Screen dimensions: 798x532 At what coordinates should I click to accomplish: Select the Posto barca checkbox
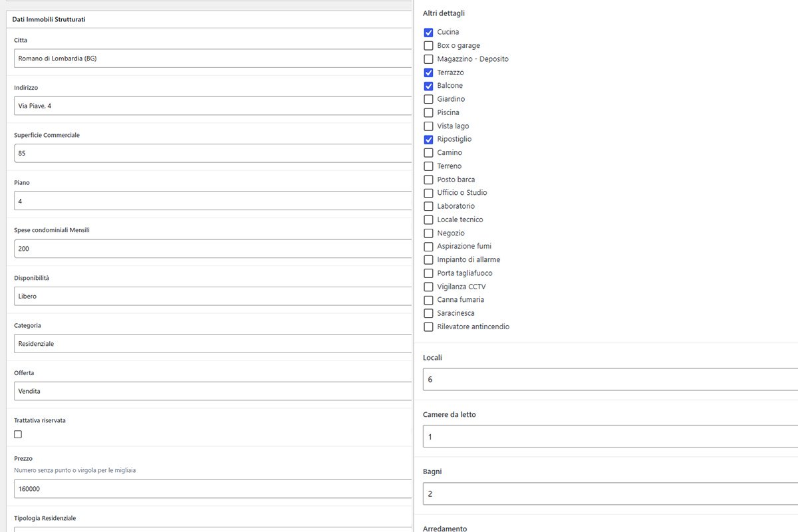click(428, 180)
